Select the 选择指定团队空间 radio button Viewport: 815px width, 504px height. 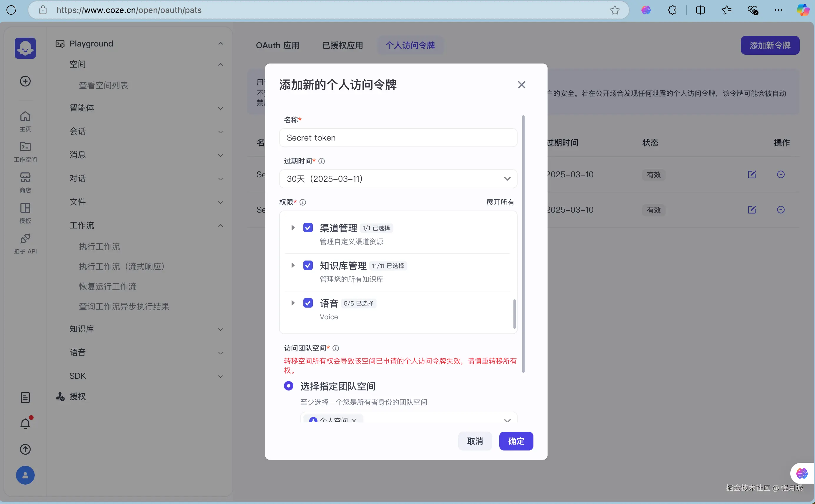click(x=288, y=386)
